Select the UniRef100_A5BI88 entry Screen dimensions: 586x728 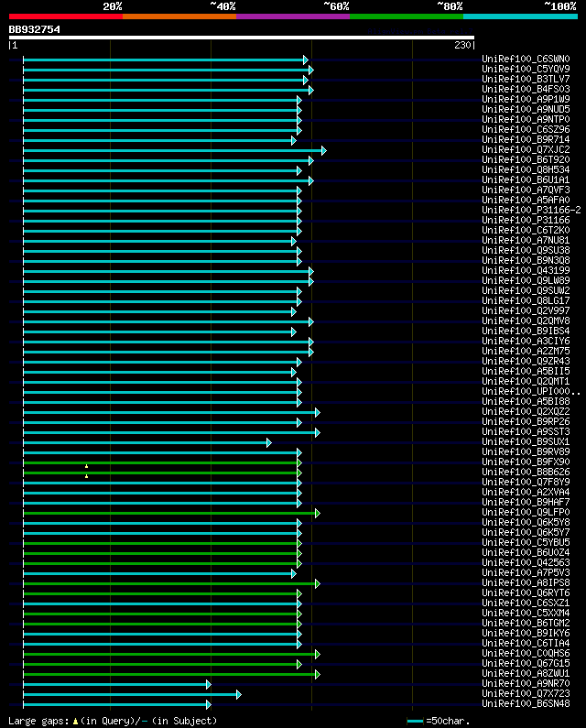pyautogui.click(x=526, y=402)
